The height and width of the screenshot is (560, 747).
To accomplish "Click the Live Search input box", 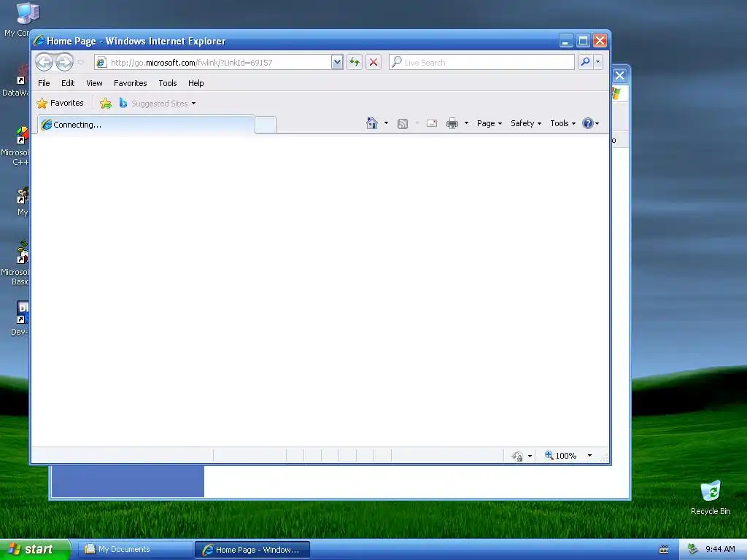I will (481, 63).
